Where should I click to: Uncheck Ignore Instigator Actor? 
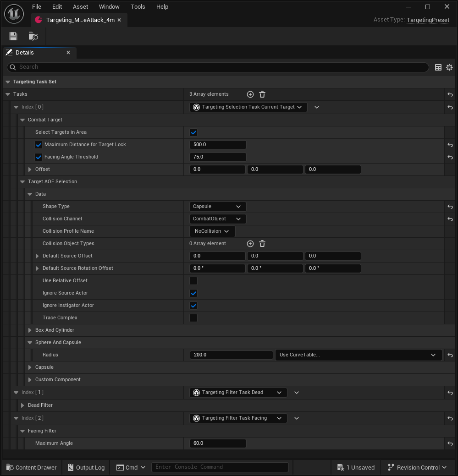tap(193, 306)
